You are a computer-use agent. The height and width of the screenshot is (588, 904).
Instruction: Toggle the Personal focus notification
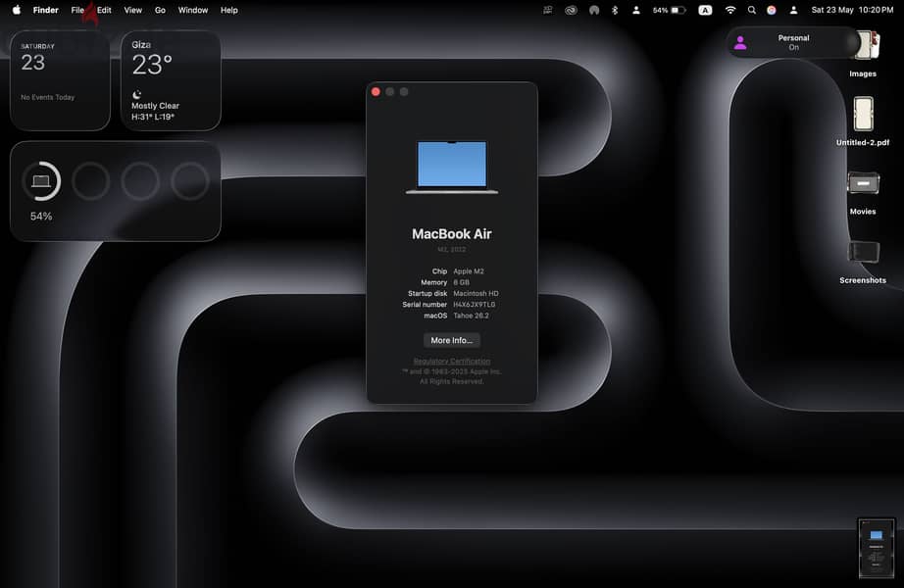(x=793, y=43)
